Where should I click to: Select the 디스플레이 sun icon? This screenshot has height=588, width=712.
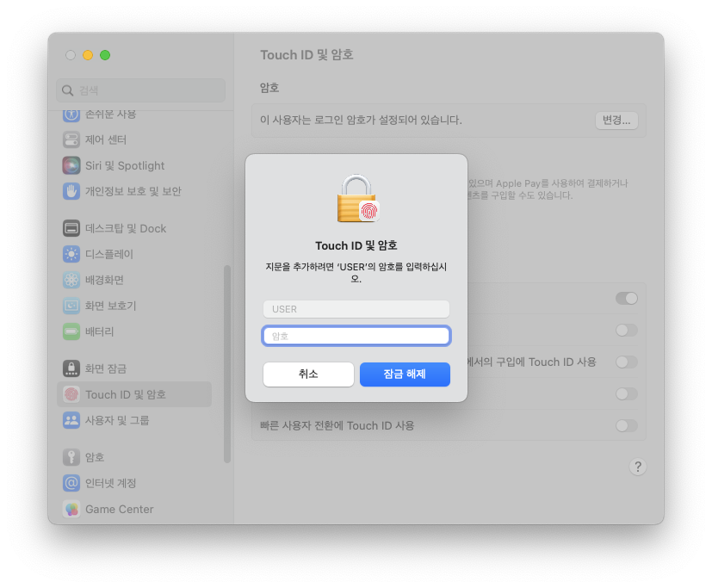point(71,254)
